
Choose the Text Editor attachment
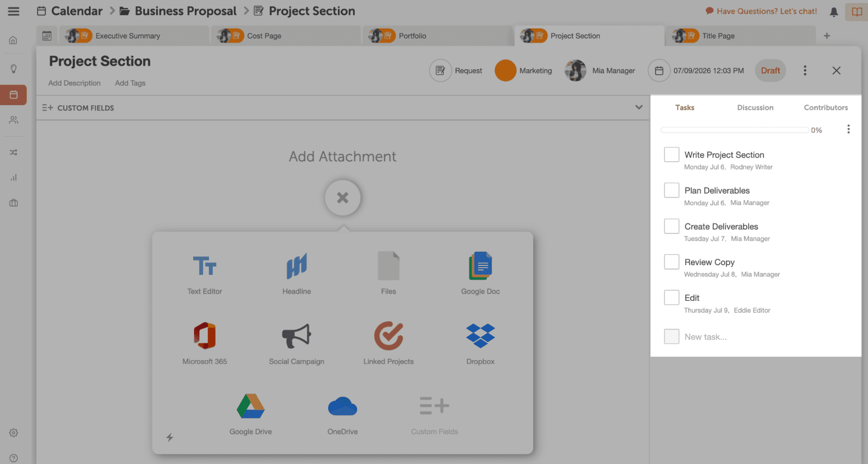204,273
